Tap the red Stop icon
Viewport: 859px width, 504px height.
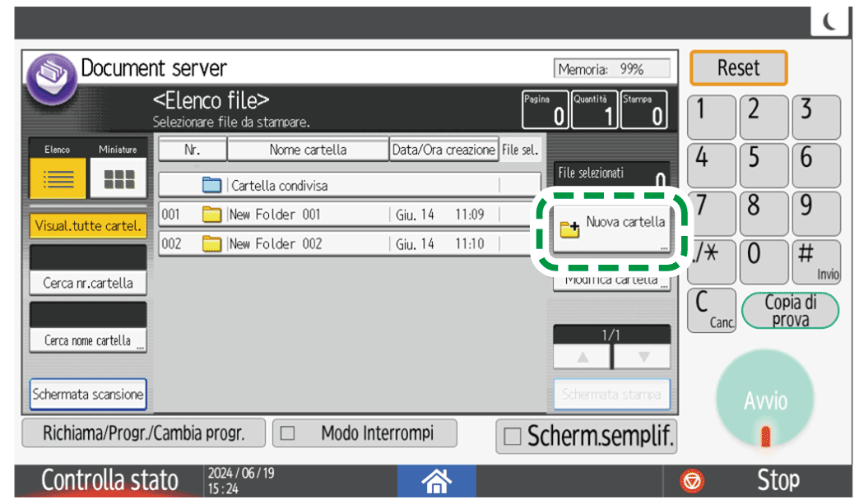coord(692,481)
